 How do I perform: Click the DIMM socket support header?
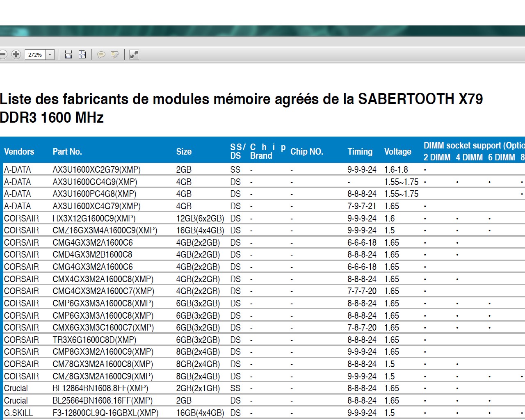point(474,146)
